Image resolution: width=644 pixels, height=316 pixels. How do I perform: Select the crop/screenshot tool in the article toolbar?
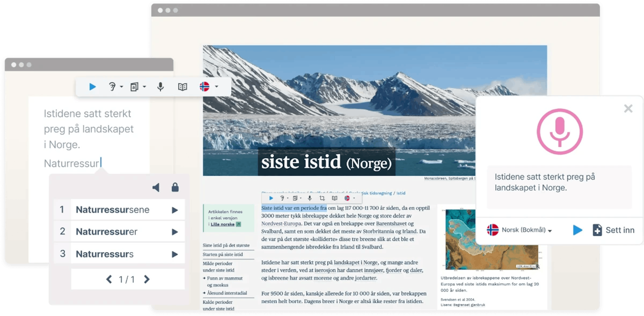tap(322, 198)
